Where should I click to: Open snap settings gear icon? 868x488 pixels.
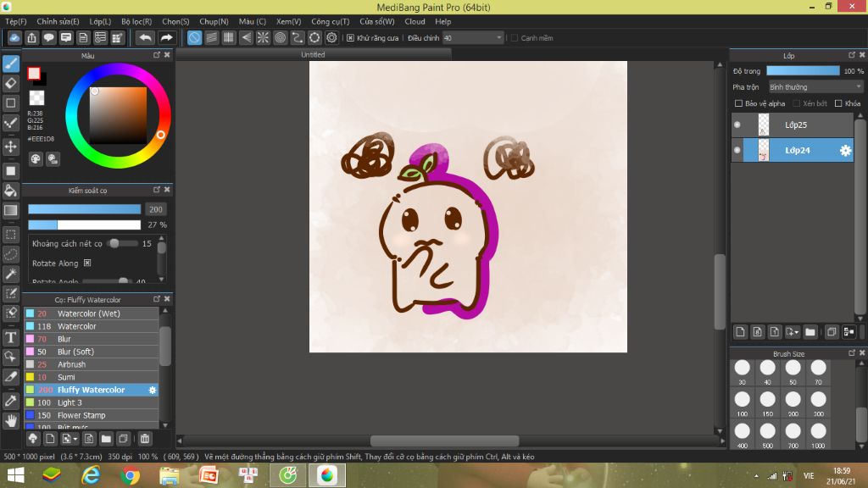[x=331, y=37]
